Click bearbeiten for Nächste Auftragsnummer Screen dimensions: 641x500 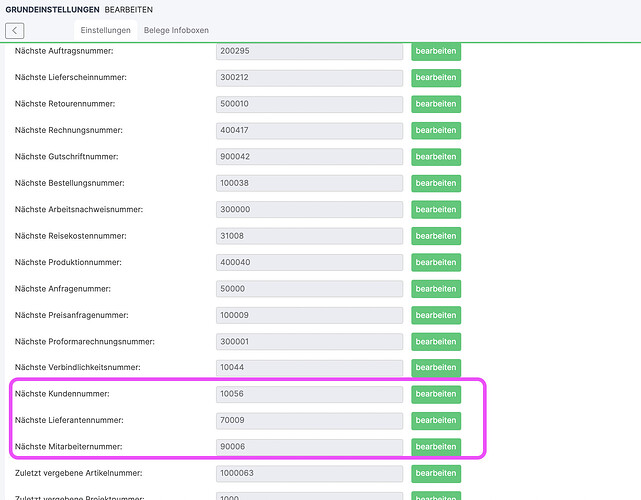click(436, 51)
